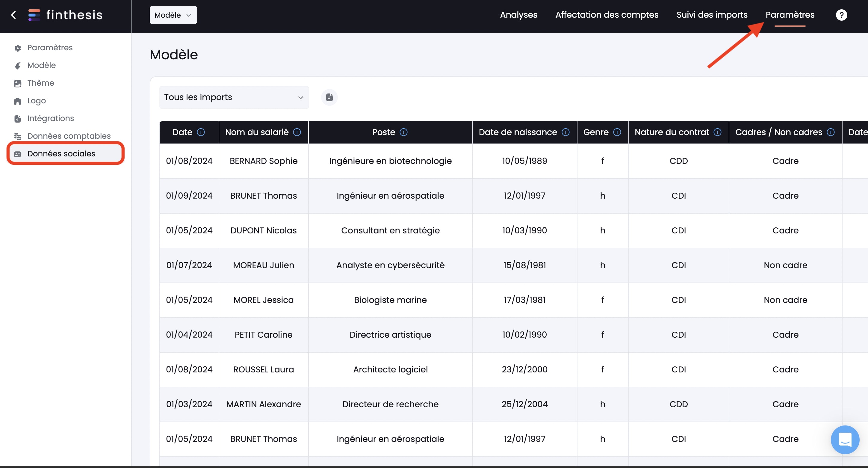The height and width of the screenshot is (468, 868).
Task: Click info icon next to Nom du salarié
Action: pyautogui.click(x=297, y=132)
